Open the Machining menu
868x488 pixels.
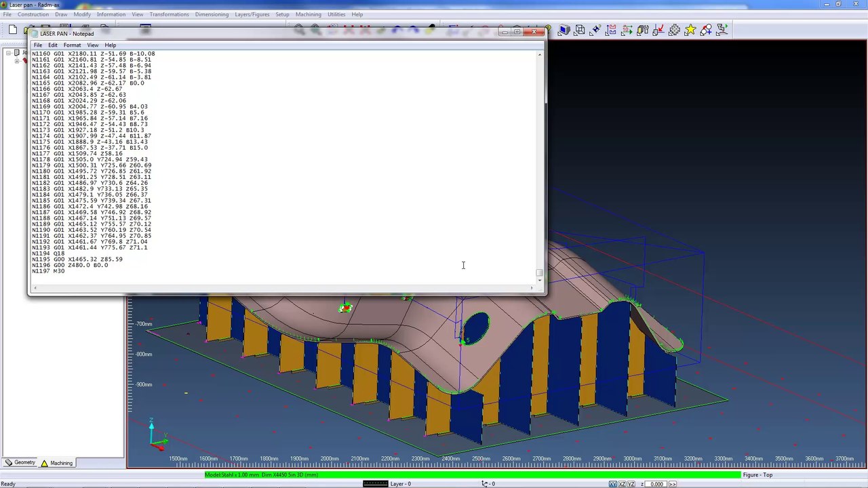coord(309,14)
